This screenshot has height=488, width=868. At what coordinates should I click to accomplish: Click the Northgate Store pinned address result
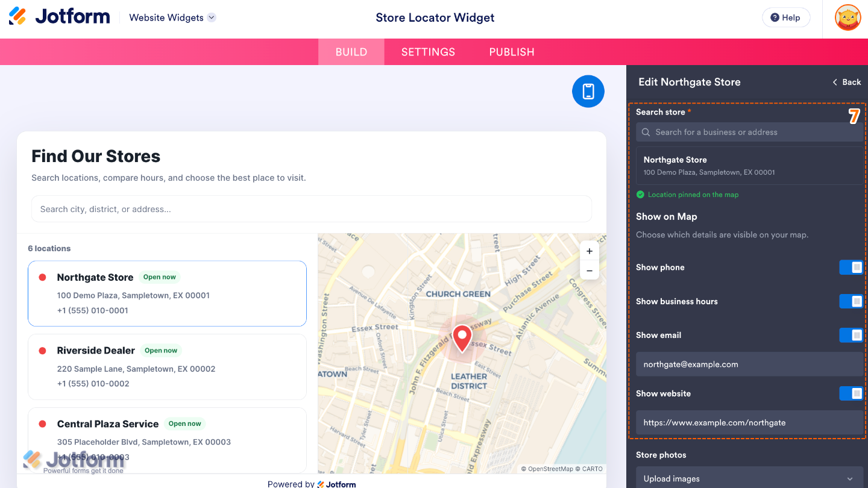(x=749, y=166)
